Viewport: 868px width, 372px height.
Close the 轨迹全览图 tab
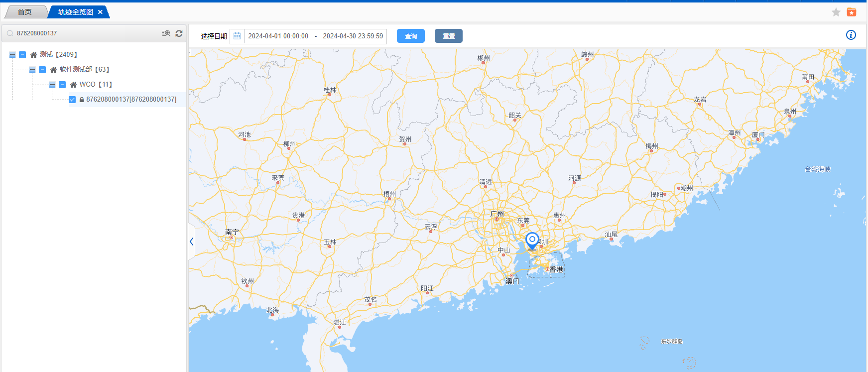tap(100, 12)
